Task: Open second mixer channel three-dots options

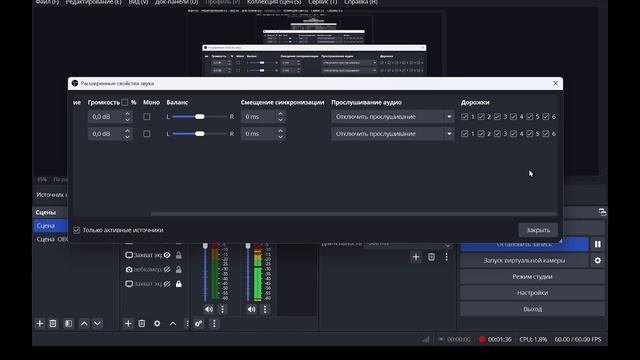Action: pos(265,309)
